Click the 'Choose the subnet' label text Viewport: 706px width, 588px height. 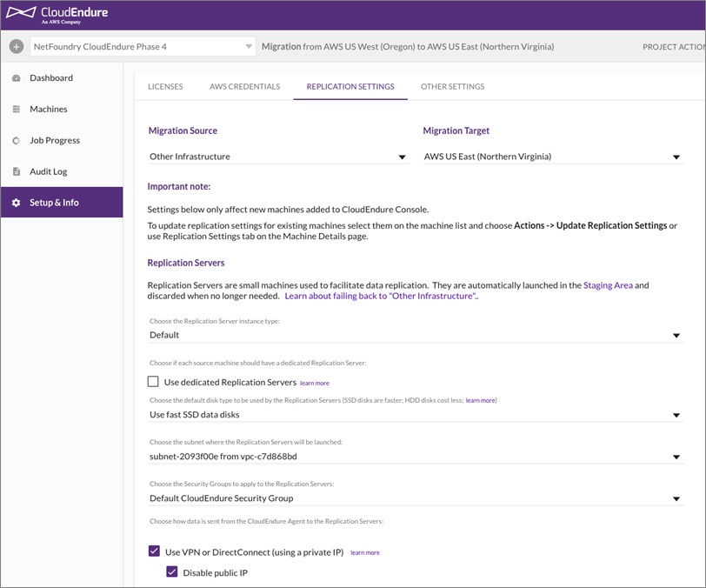click(x=246, y=442)
